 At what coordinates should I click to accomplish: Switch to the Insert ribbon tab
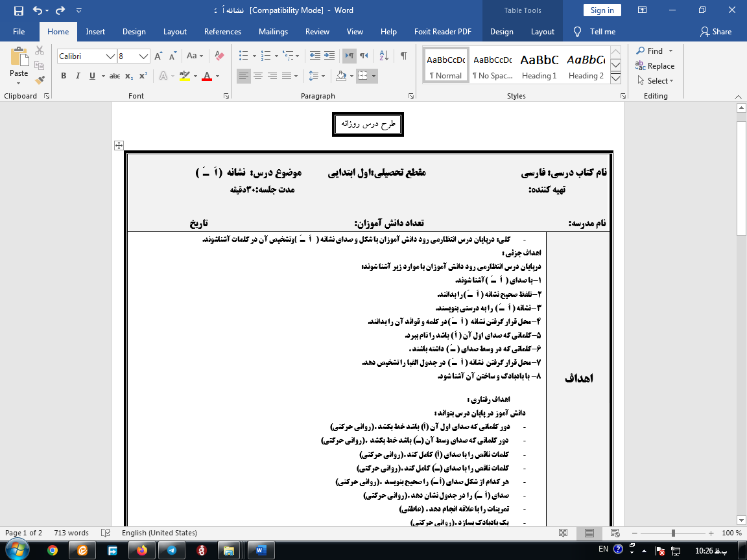pos(95,31)
